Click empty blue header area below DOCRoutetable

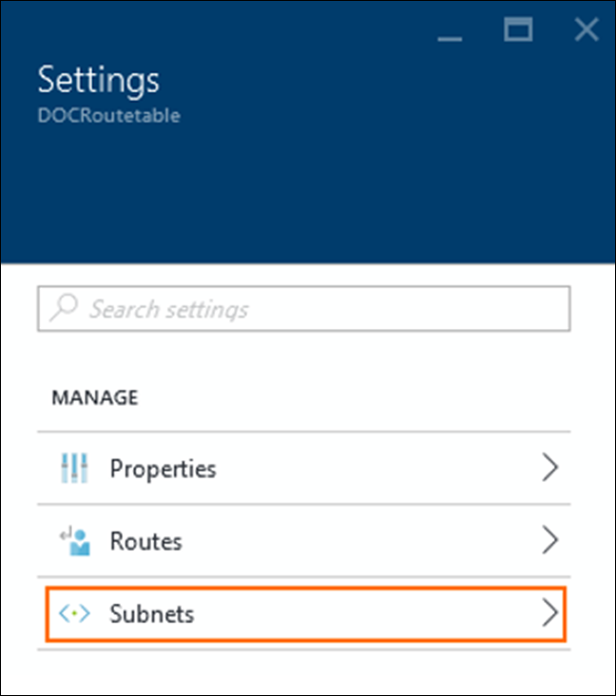(308, 195)
